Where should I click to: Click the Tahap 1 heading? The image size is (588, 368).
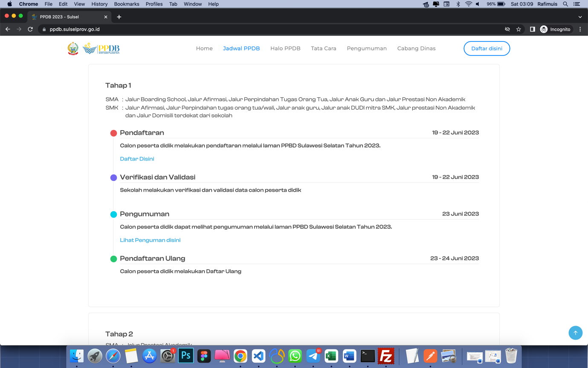click(x=118, y=85)
